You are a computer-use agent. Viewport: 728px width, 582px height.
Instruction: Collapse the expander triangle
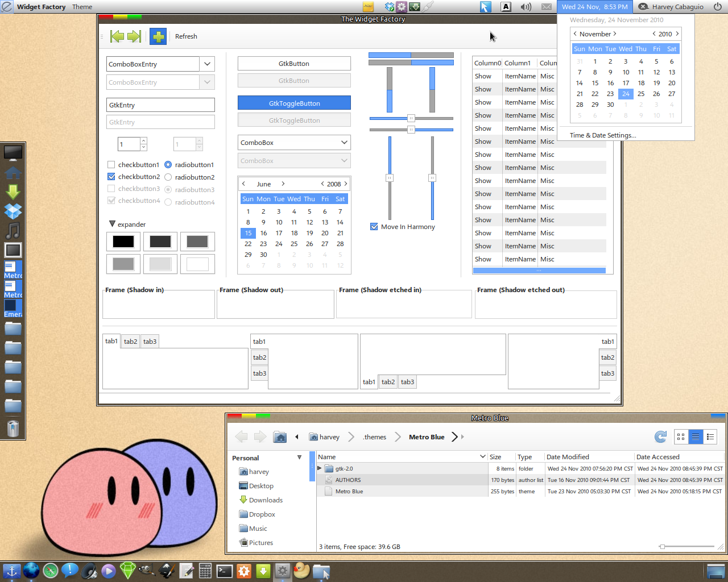click(x=112, y=224)
